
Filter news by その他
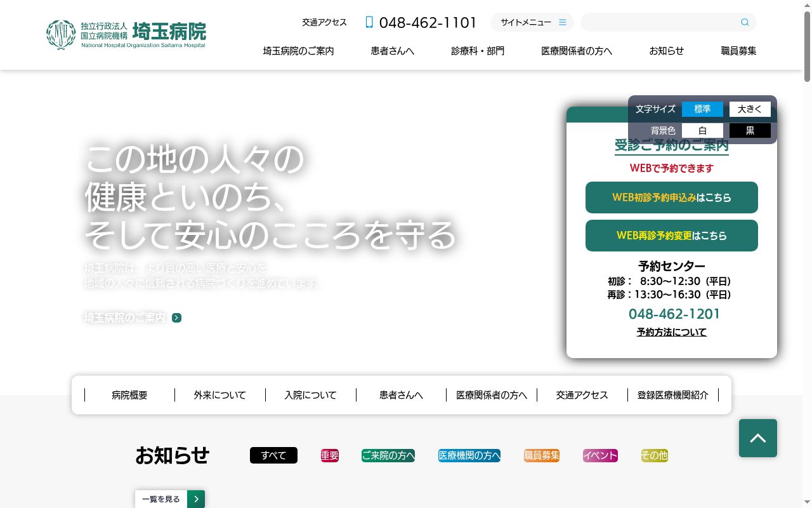tap(654, 455)
